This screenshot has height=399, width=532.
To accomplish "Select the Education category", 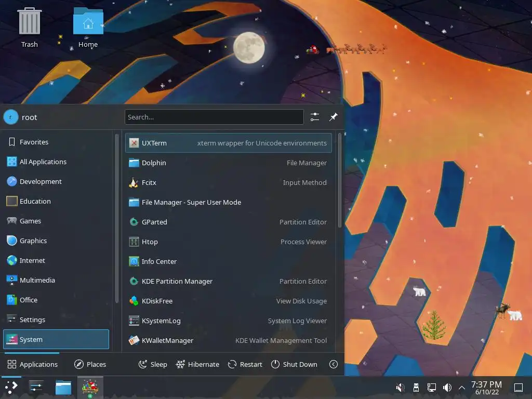I will tap(56, 201).
